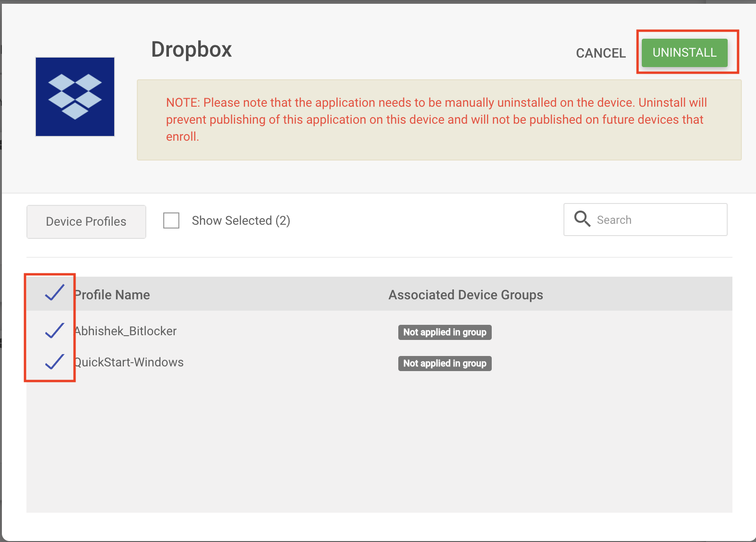This screenshot has width=756, height=542.
Task: Toggle the select-all checkmark in header
Action: pyautogui.click(x=55, y=293)
